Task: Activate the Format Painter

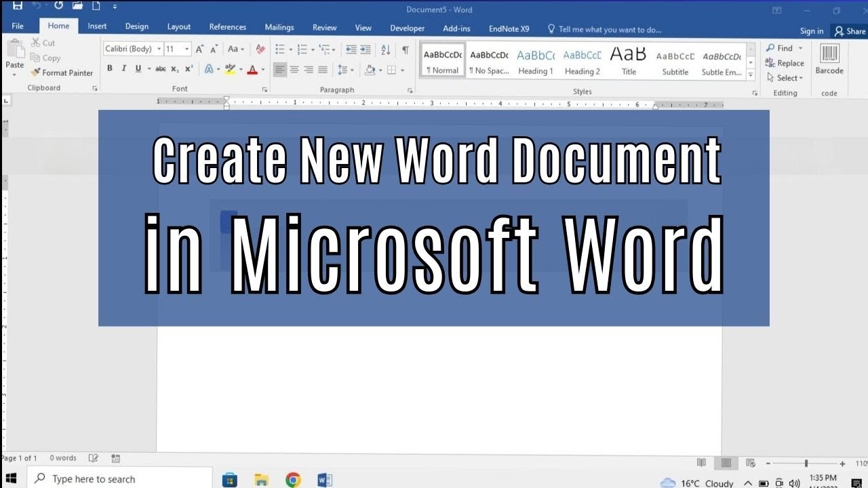Action: [62, 73]
